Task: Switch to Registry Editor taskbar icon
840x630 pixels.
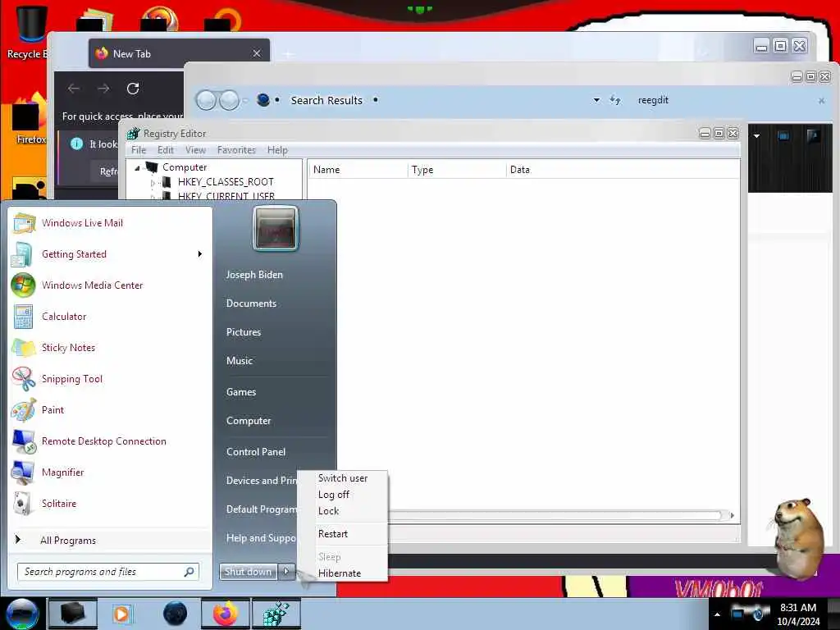Action: 276,614
